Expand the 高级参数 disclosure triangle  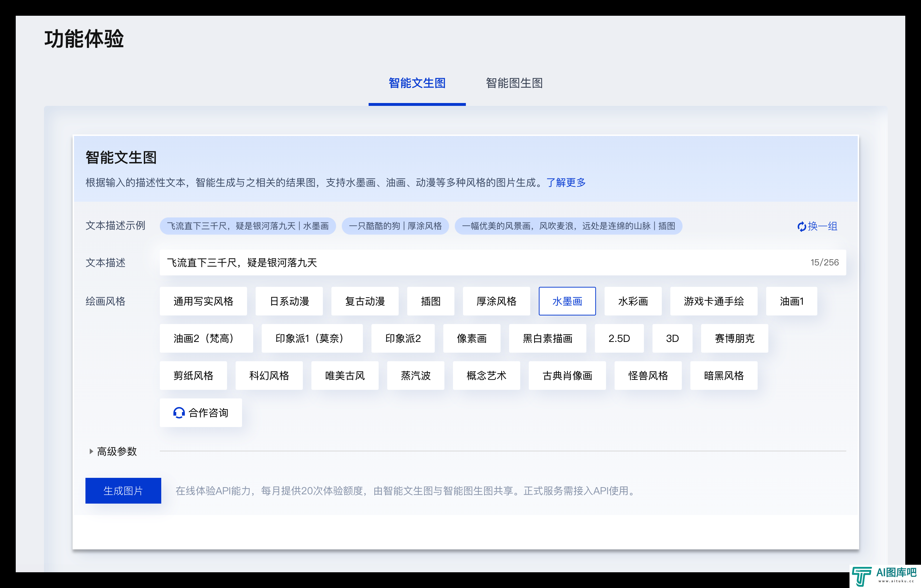coord(91,451)
